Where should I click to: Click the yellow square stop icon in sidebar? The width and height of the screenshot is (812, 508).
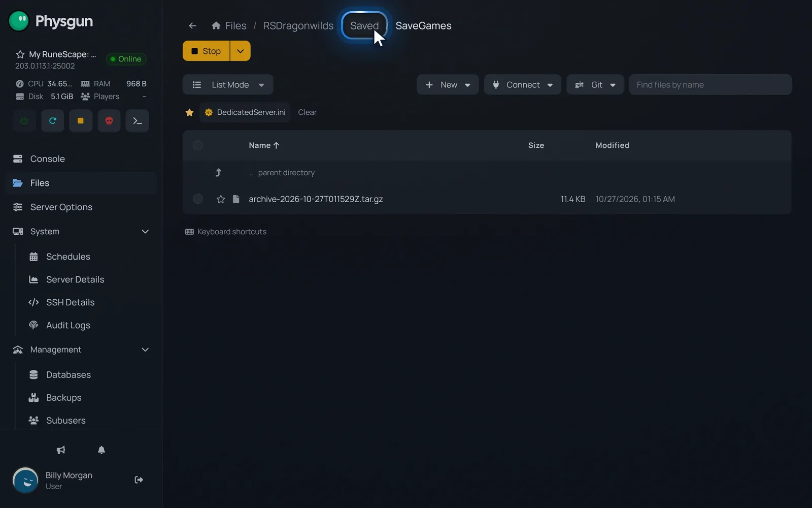(81, 121)
